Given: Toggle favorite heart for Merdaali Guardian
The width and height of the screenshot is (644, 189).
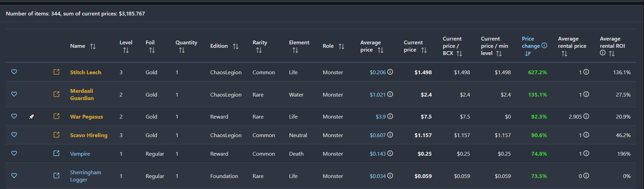Looking at the screenshot, I should point(14,94).
